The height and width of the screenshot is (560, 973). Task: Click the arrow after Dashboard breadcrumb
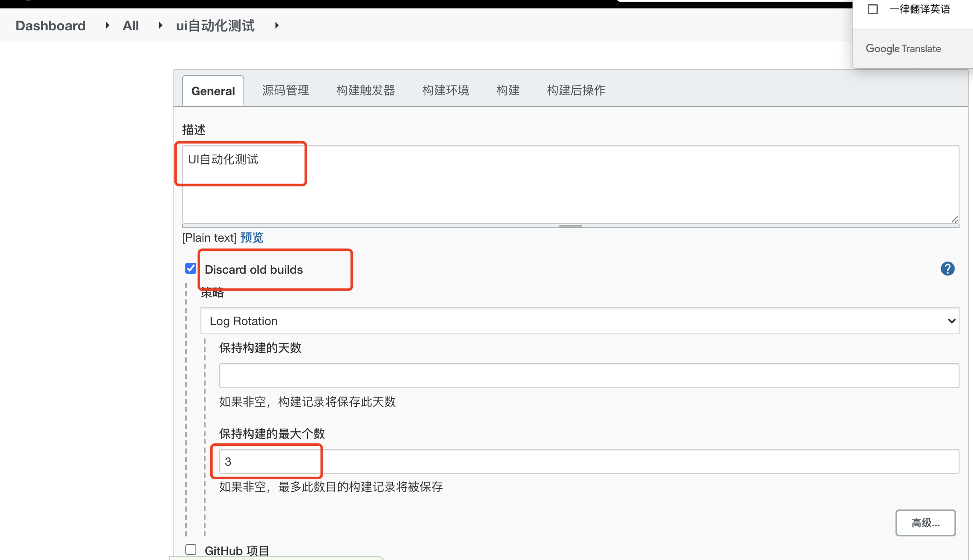(107, 26)
